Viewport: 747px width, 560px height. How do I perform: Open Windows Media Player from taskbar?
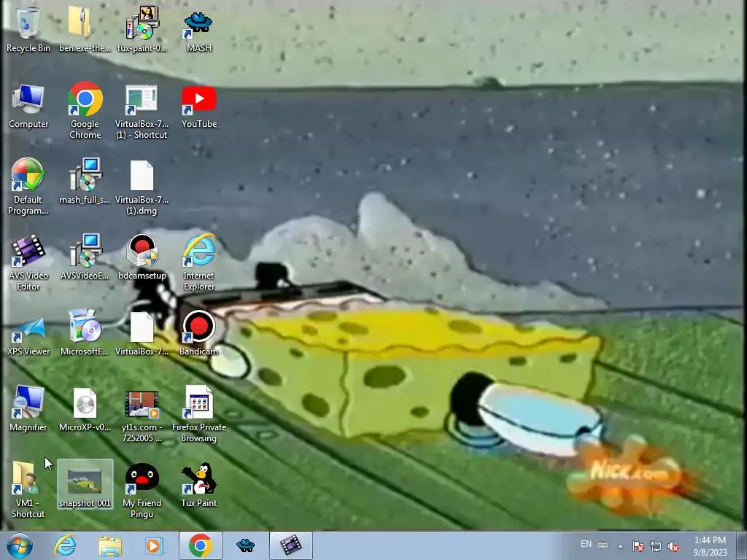[x=155, y=546]
